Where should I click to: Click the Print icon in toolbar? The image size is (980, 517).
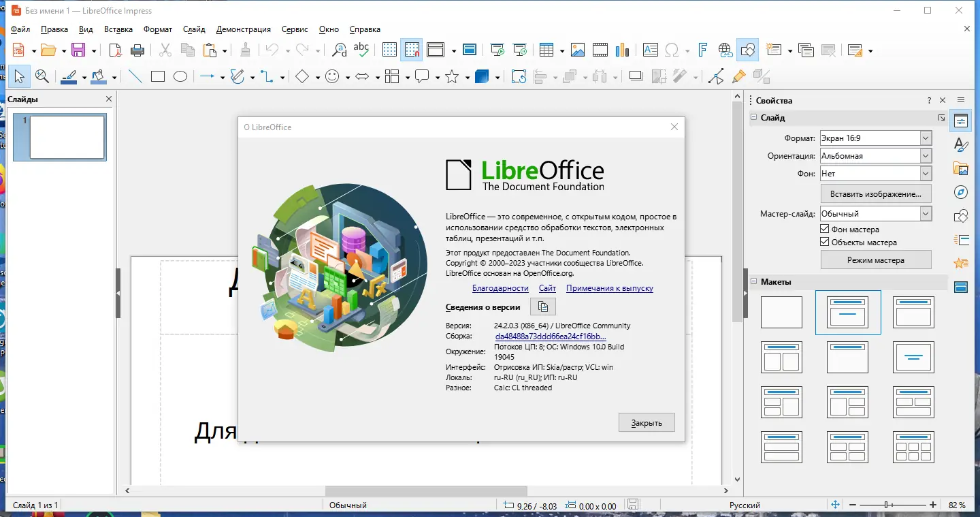[x=137, y=50]
